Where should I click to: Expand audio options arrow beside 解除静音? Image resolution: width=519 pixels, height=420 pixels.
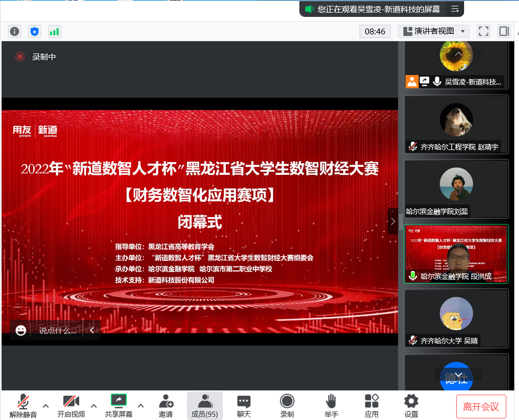coord(46,406)
